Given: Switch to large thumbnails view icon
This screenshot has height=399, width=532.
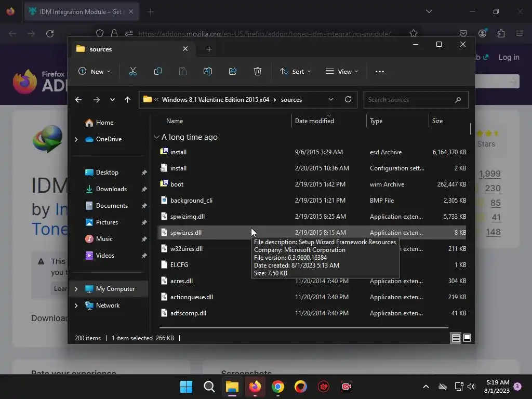Looking at the screenshot, I should pyautogui.click(x=467, y=338).
